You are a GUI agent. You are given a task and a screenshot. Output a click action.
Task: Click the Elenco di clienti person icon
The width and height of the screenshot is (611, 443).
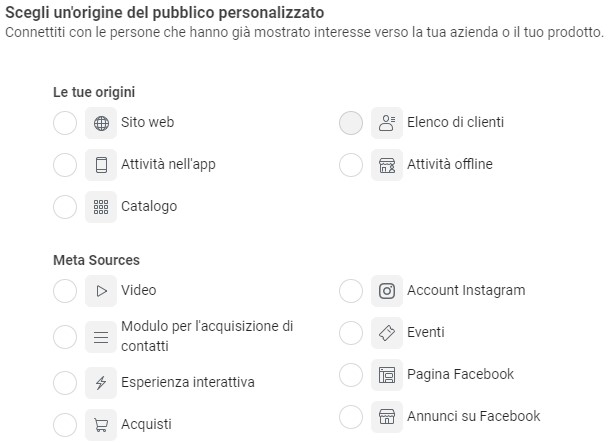387,123
